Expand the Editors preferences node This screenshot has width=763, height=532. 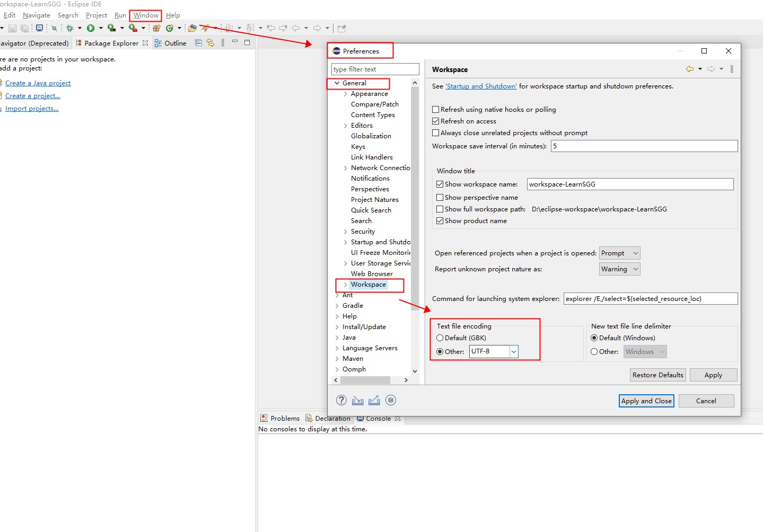pyautogui.click(x=346, y=126)
